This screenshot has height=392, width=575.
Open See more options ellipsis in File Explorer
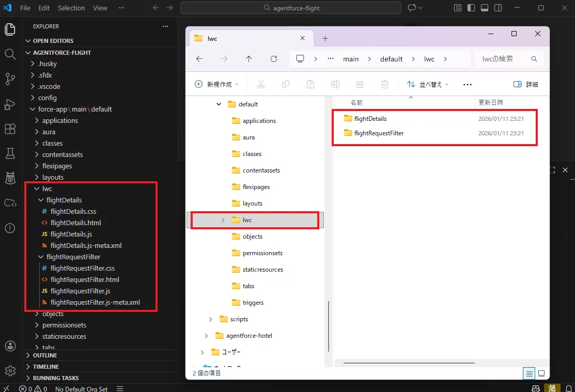pyautogui.click(x=467, y=84)
